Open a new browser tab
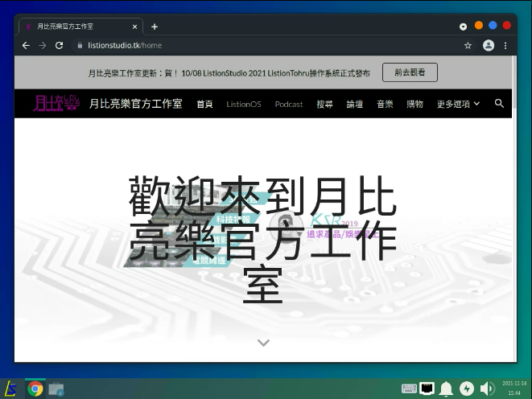The width and height of the screenshot is (532, 399). [x=155, y=27]
